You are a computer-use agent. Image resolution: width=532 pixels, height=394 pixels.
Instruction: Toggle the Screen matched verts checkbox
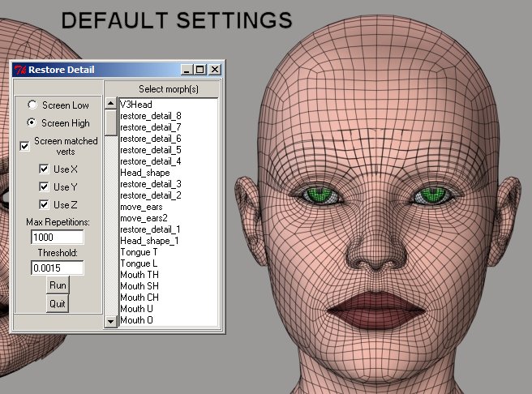tap(25, 146)
